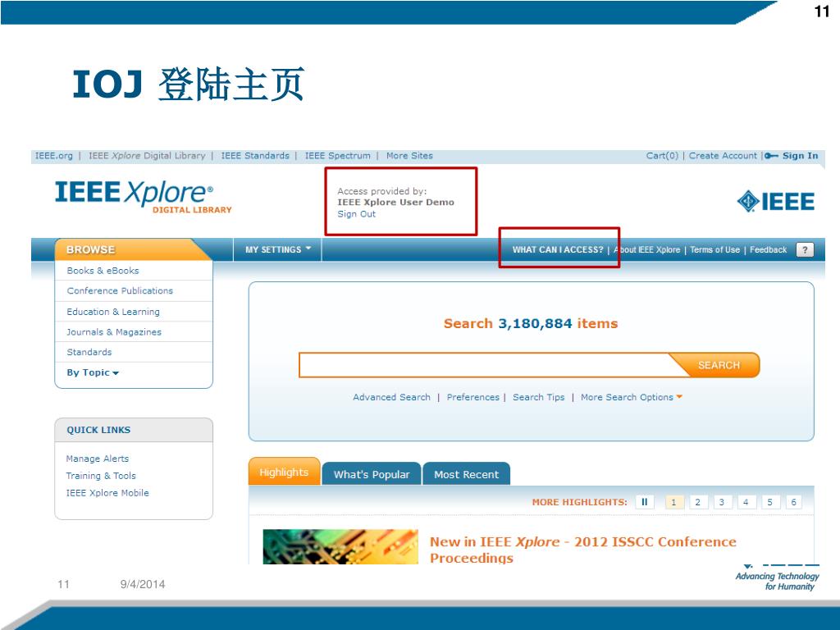Open Search Tips link
Screen dimensions: 840x630
click(x=538, y=397)
